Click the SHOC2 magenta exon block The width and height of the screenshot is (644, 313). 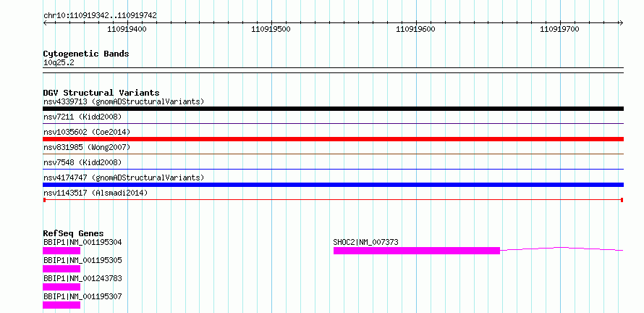coord(417,251)
